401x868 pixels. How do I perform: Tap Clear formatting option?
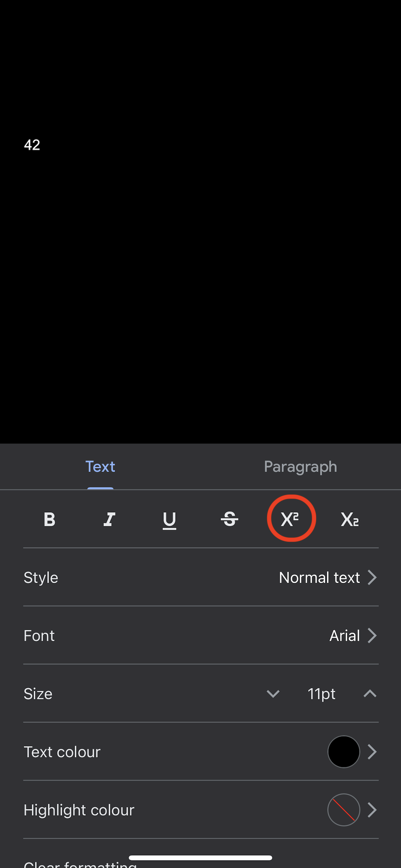coord(80,864)
